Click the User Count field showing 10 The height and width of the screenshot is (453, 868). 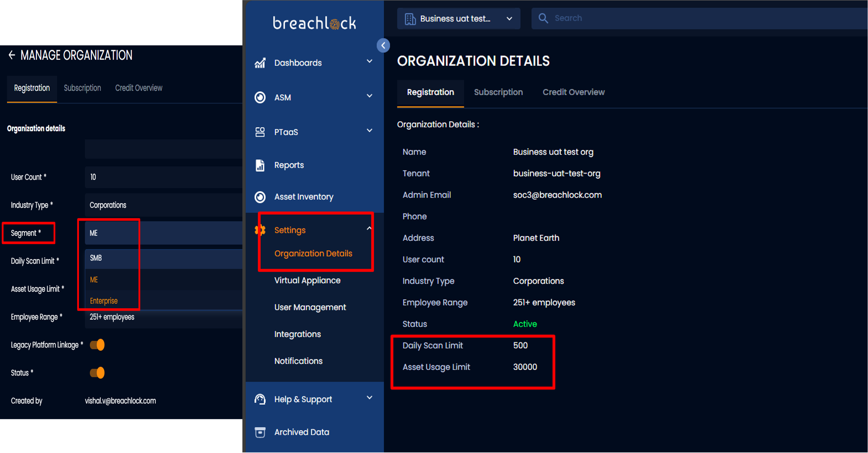(164, 177)
